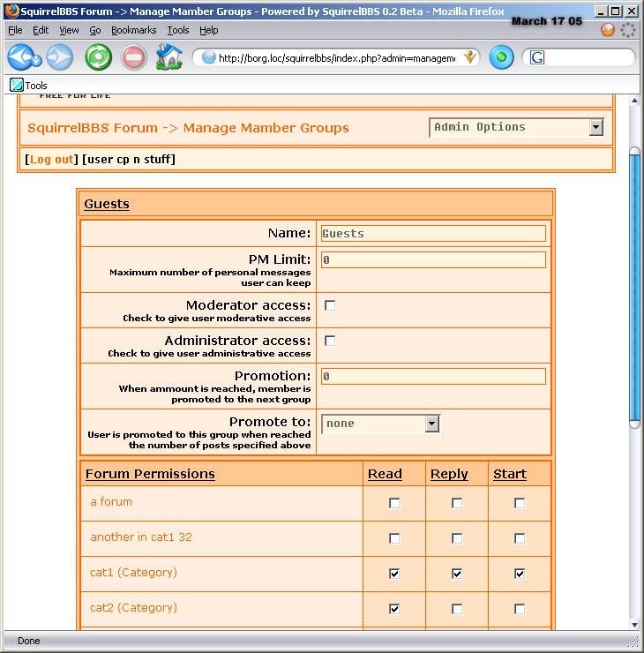Check Start permission for cat2 (Category)
644x653 pixels.
520,609
